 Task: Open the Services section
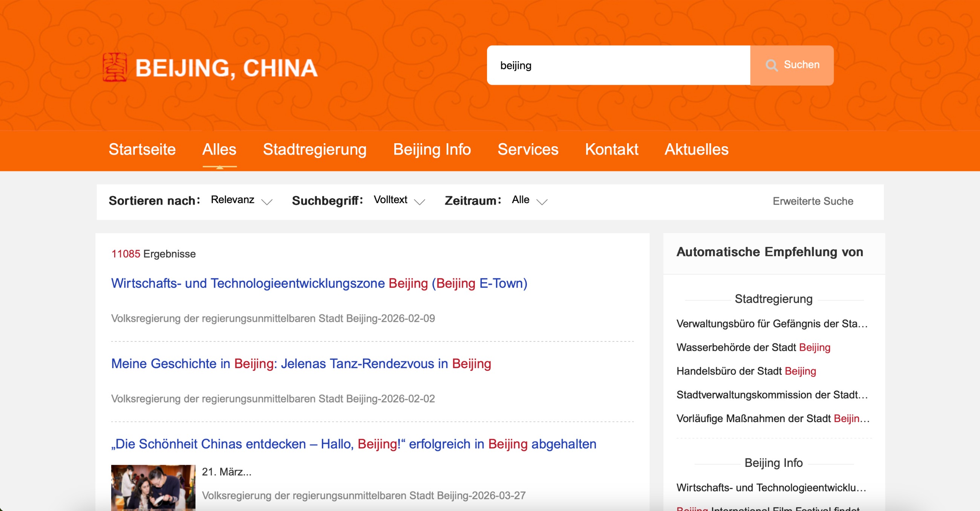pos(528,150)
